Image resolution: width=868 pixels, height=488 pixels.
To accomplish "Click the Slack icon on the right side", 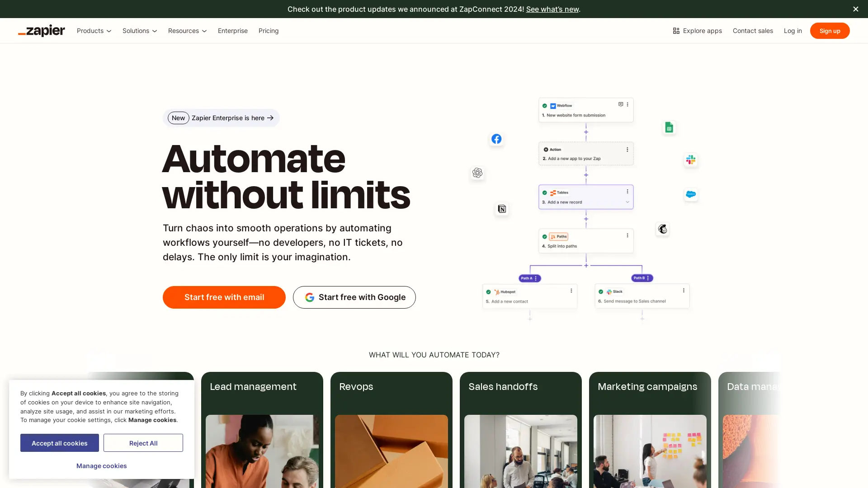I will (690, 160).
